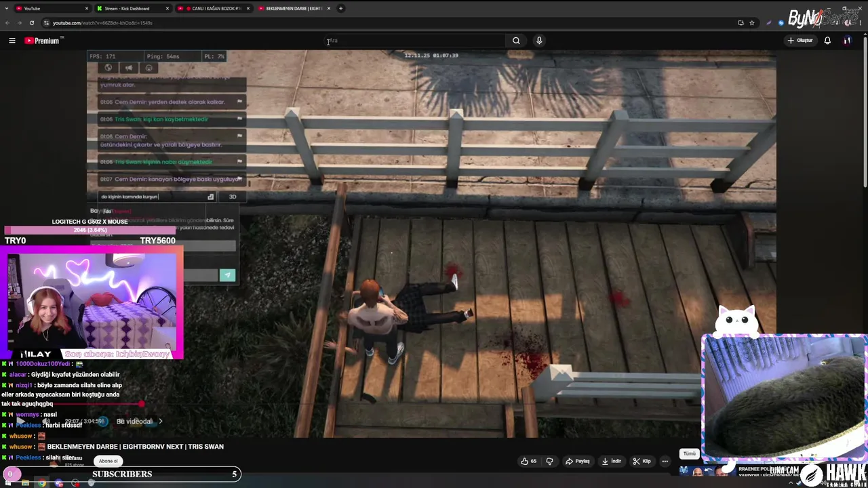This screenshot has height=488, width=868.
Task: Open the blue circle extension icon
Action: pos(781,23)
